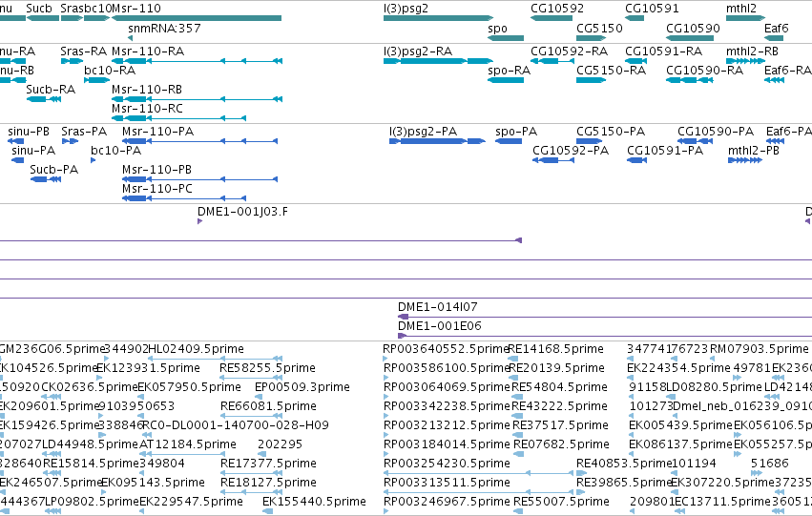Select the Msr-110-PB protein label

click(x=156, y=170)
